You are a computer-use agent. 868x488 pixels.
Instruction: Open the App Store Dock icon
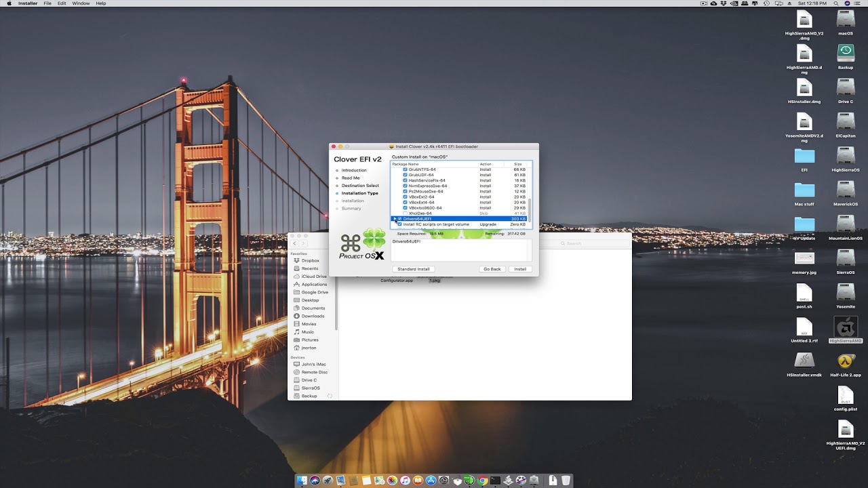click(x=431, y=481)
